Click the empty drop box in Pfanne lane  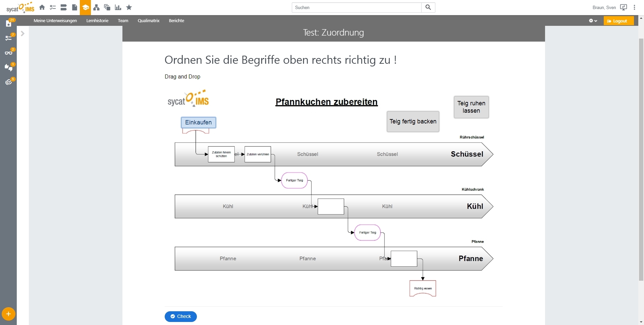coord(404,259)
